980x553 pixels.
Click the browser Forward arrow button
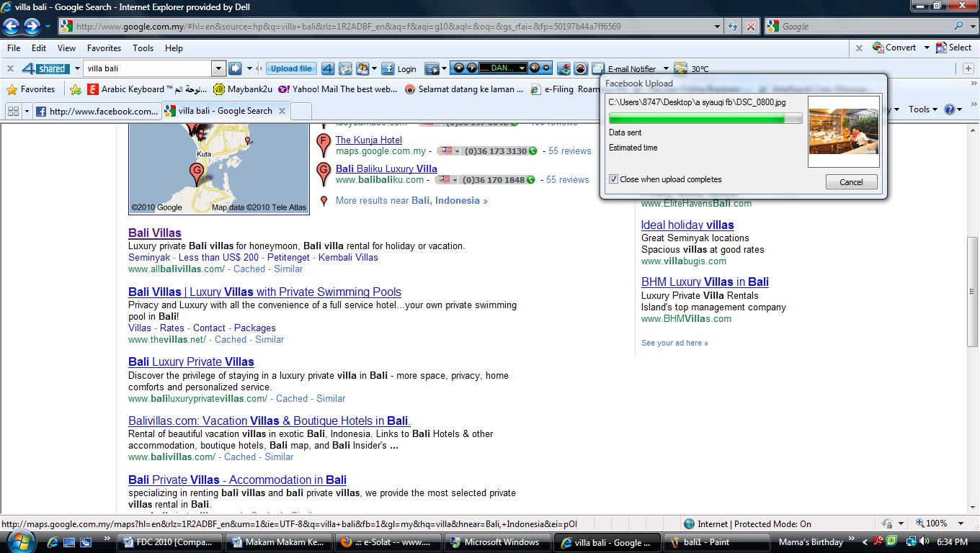[32, 27]
